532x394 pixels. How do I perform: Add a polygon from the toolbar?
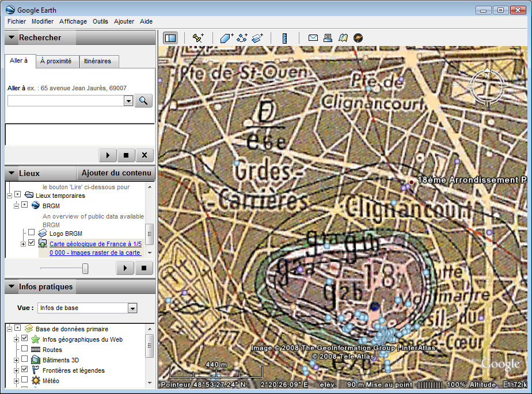227,38
